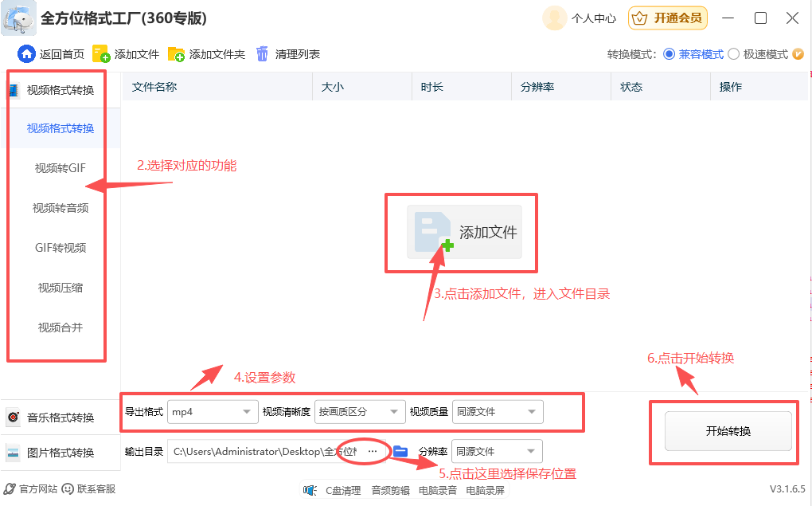Select the 音乐格式转换 sidebar icon

coord(14,416)
